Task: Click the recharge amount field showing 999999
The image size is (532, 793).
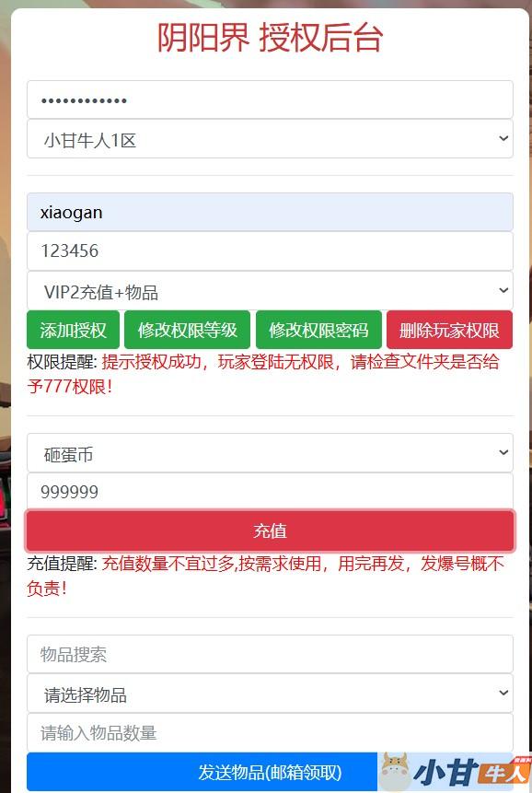Action: [x=270, y=492]
